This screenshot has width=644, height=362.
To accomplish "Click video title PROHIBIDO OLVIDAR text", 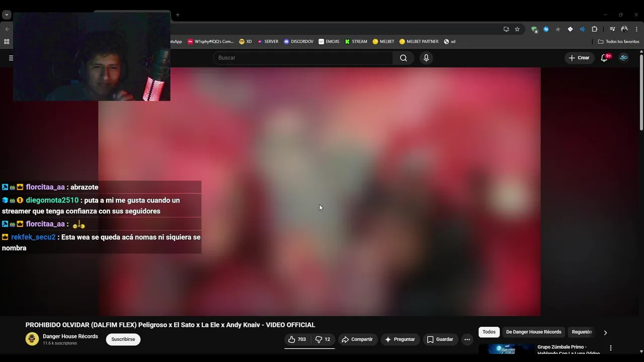I will click(170, 325).
